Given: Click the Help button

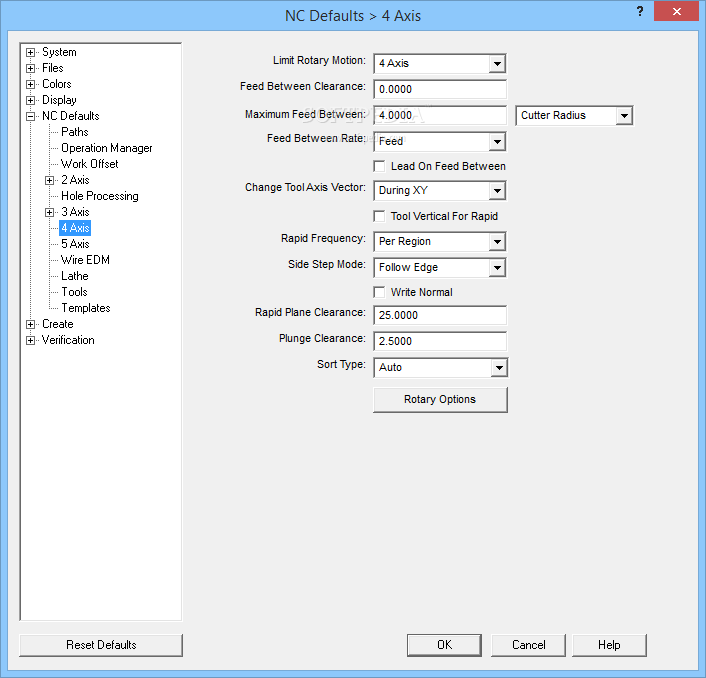Looking at the screenshot, I should (609, 645).
